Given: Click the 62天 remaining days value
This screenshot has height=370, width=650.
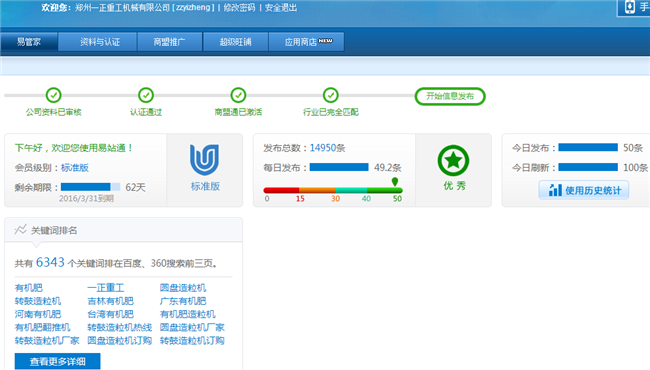Looking at the screenshot, I should (136, 187).
